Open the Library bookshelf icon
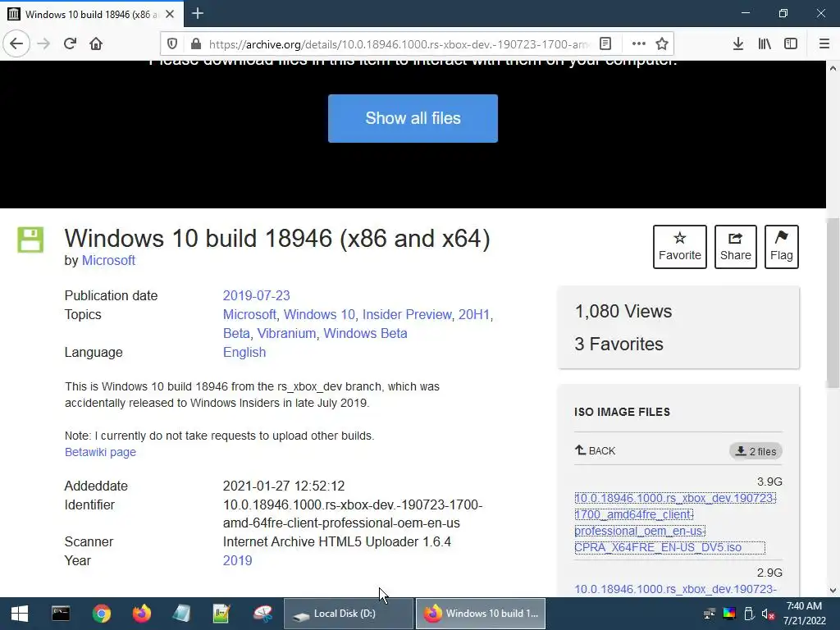Image resolution: width=840 pixels, height=630 pixels. tap(765, 44)
